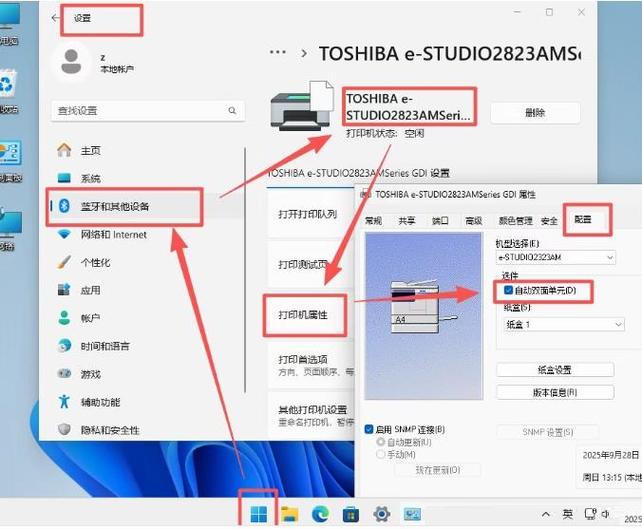
Task: Open Control Panel icon in taskbar
Action: point(412,514)
